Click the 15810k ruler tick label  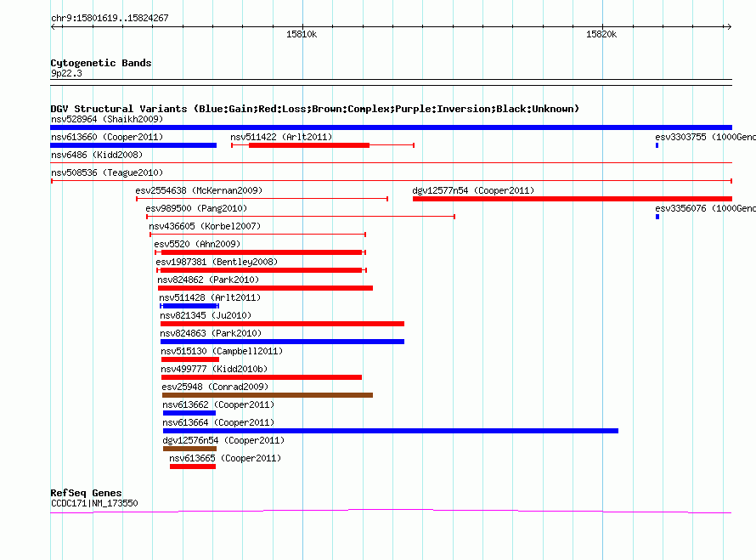tap(302, 34)
